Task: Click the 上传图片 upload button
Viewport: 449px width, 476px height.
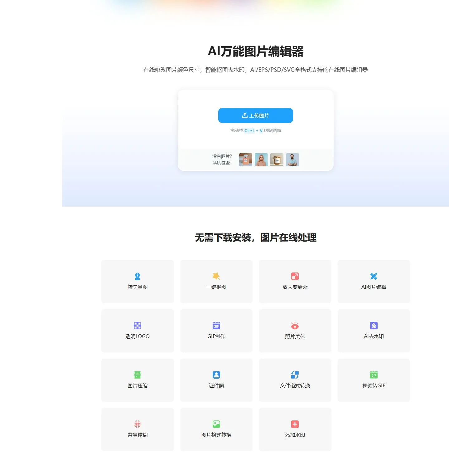Action: [x=255, y=115]
